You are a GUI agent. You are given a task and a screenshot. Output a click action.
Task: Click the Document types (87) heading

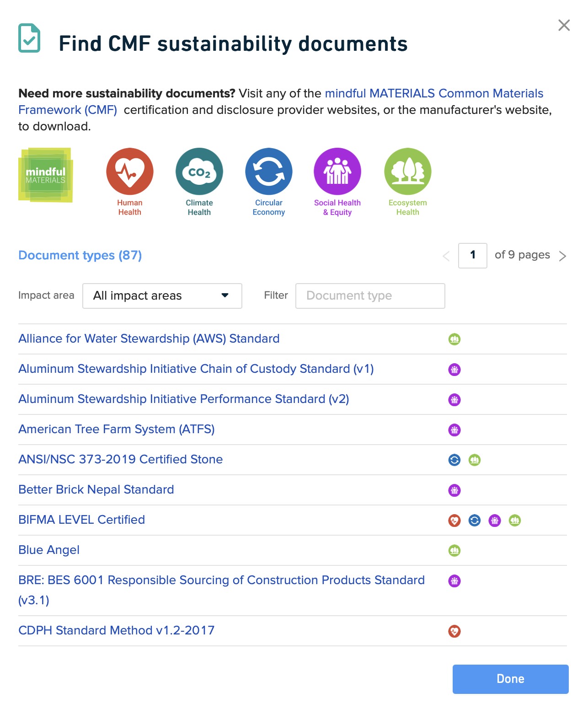coord(80,255)
